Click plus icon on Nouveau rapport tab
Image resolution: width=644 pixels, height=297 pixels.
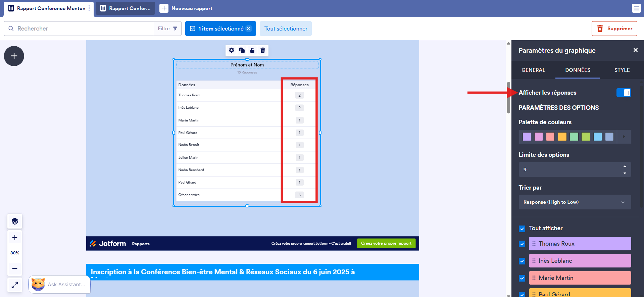(164, 8)
